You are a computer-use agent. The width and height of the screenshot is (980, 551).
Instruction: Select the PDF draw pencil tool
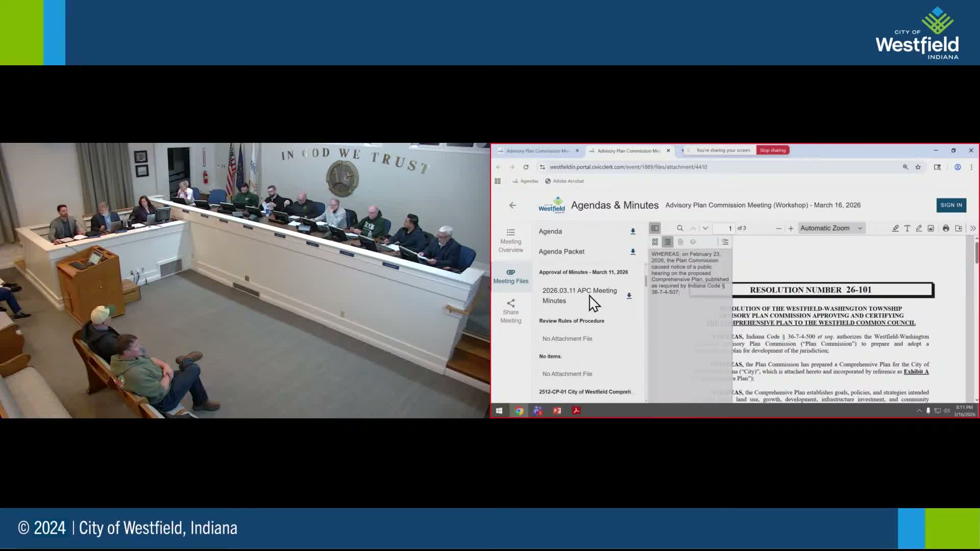[x=919, y=228]
